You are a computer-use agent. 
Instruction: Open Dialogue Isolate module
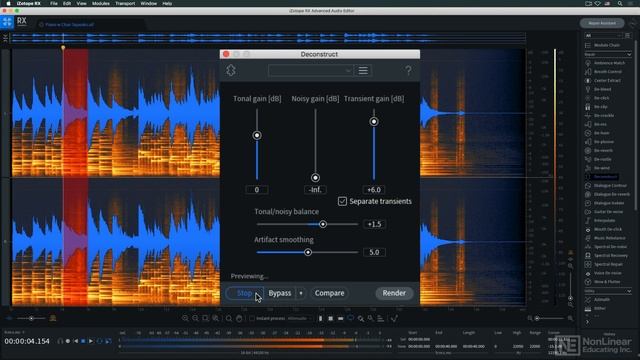605,203
